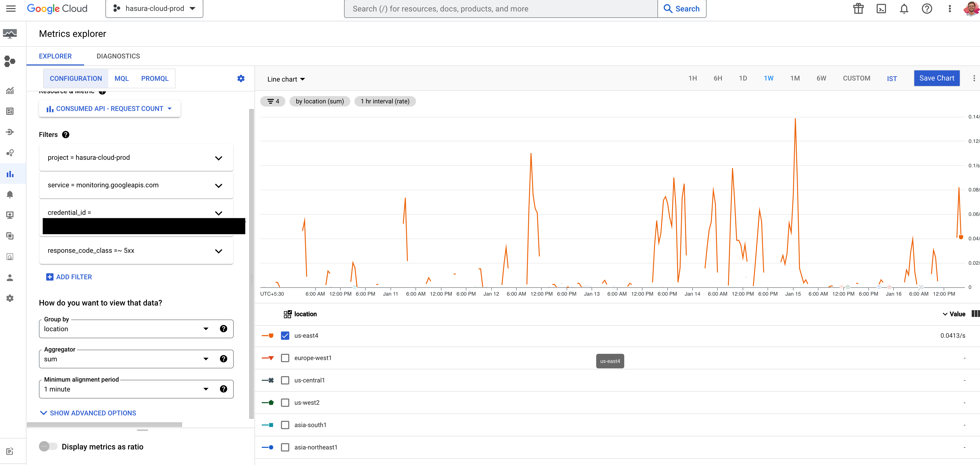
Task: Open the Uptime checks sidebar icon
Action: pyautogui.click(x=10, y=215)
